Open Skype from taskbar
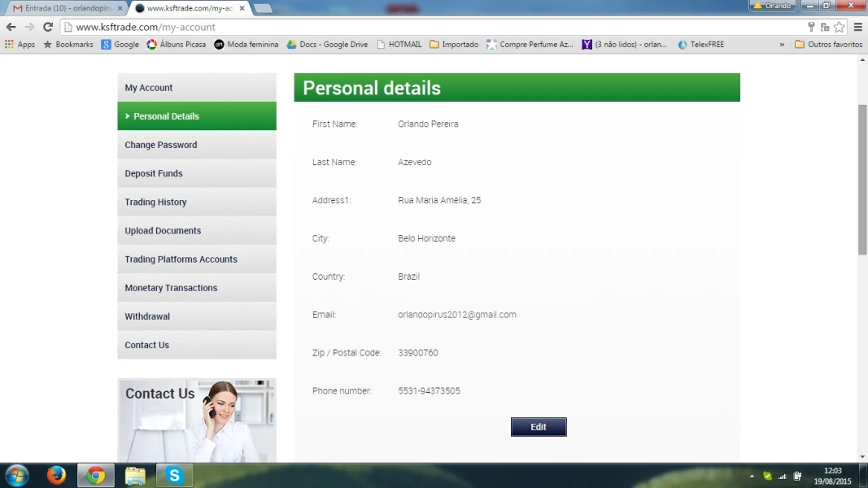This screenshot has height=488, width=868. tap(174, 475)
